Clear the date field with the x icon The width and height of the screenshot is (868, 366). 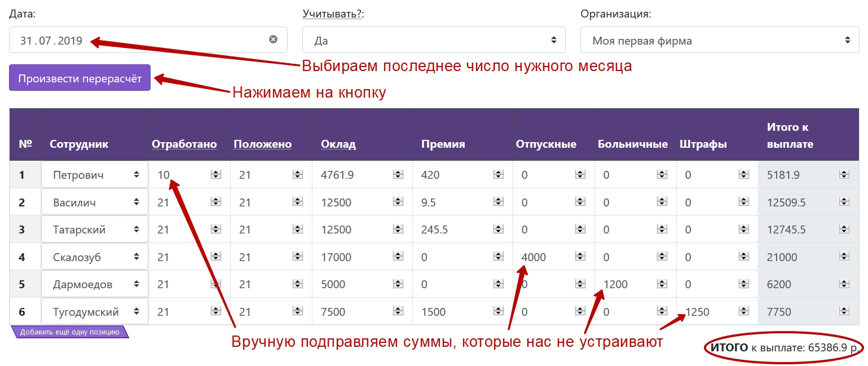(x=273, y=39)
